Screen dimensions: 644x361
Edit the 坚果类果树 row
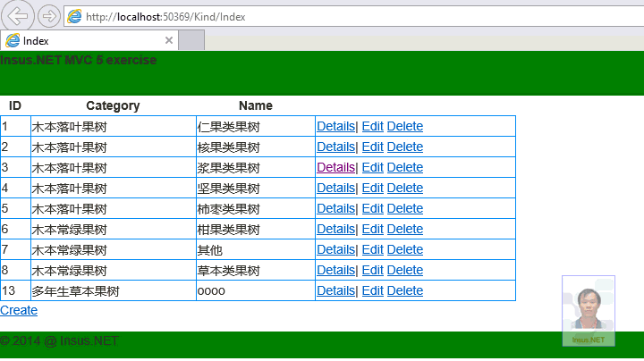tap(372, 188)
